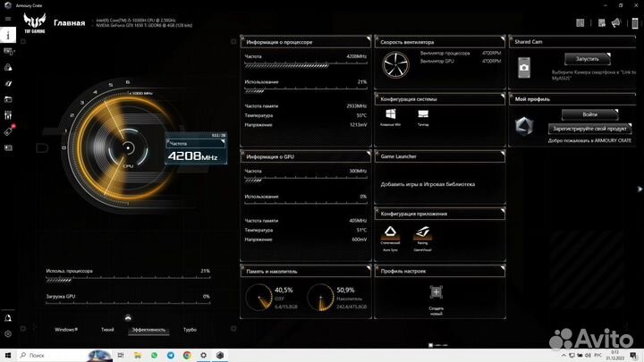
Task: Open Google Chrome from the taskbar
Action: tap(187, 356)
